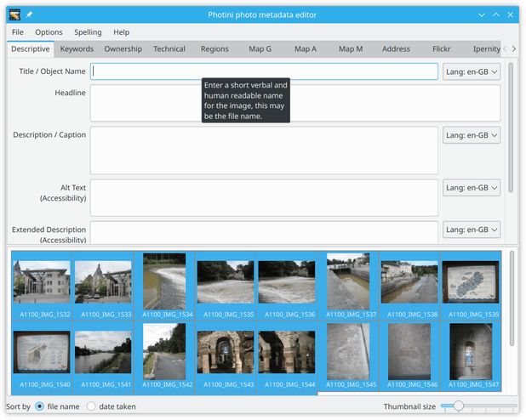Select thumbnail A1100_IMG_1536

pos(287,286)
